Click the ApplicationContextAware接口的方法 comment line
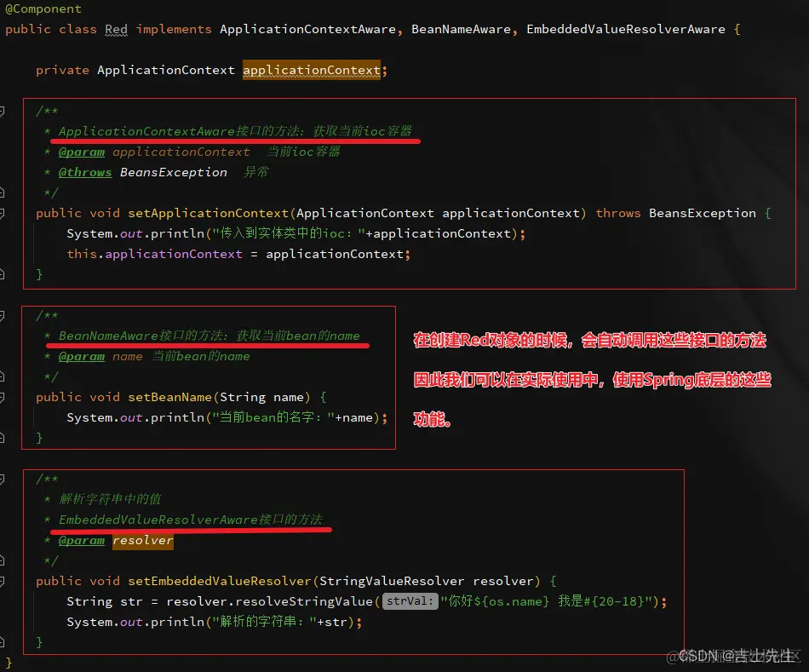Screen dimensions: 809x672 (x=235, y=131)
